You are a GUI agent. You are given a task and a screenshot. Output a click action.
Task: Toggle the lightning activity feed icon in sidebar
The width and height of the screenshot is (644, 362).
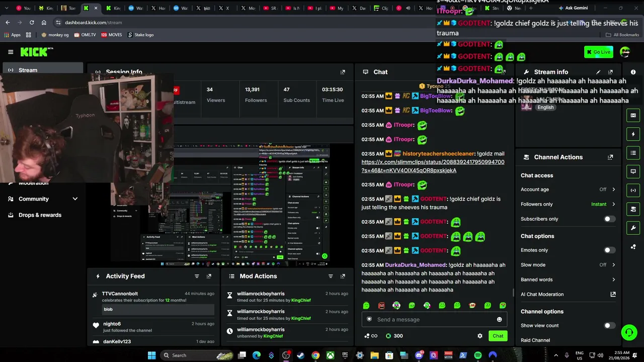(633, 134)
